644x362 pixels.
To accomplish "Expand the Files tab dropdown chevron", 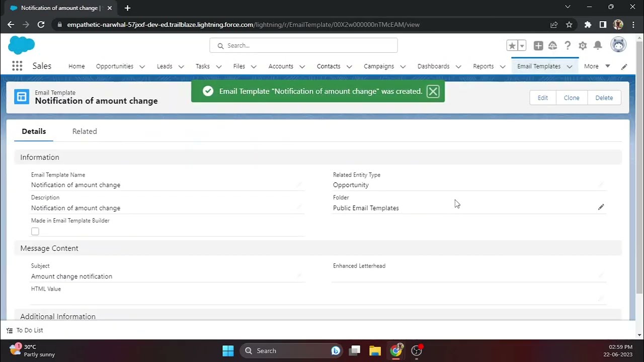I will pyautogui.click(x=254, y=66).
